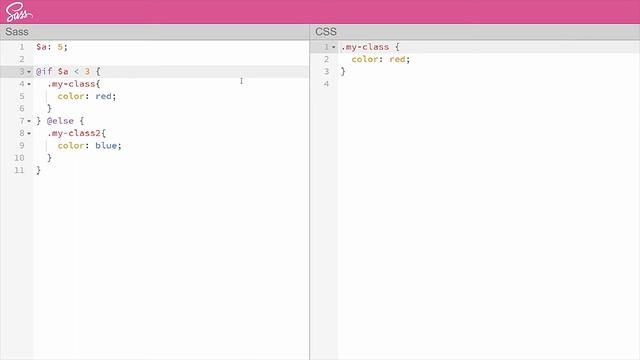Click line number 5 in Sass gutter

point(22,96)
